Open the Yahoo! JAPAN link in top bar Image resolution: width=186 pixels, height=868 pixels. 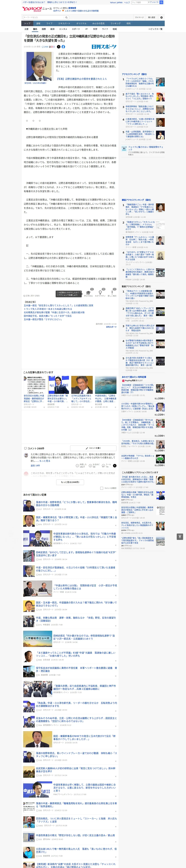pos(116,2)
